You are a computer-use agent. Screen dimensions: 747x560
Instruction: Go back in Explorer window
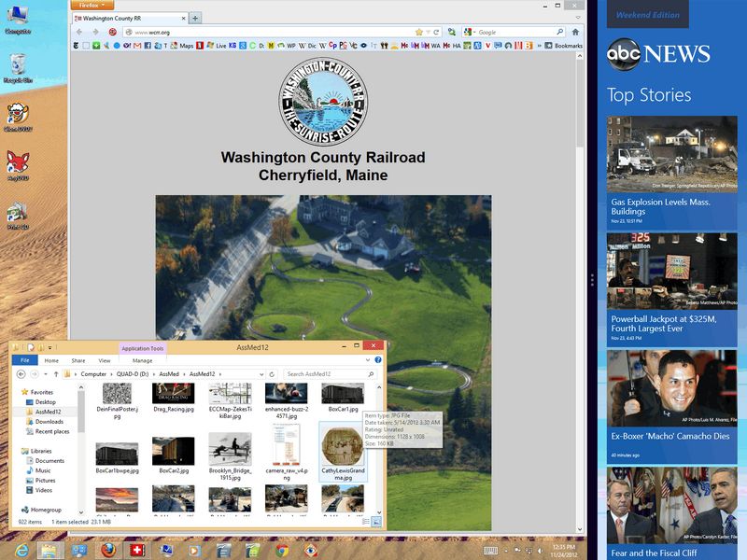coord(21,374)
